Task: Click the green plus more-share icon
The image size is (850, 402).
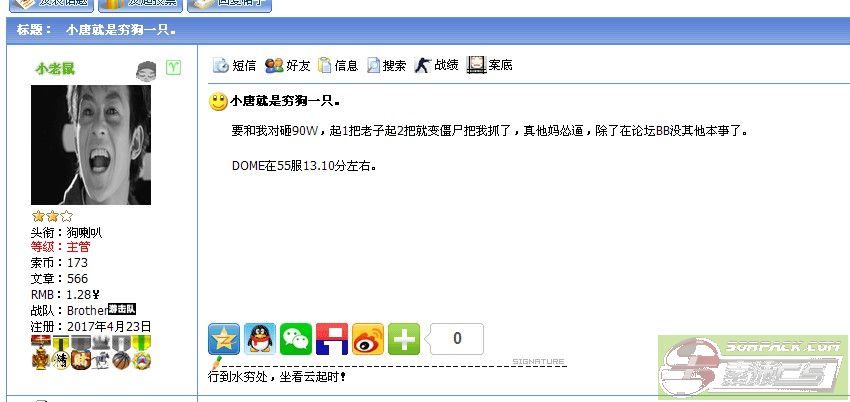Action: (x=404, y=339)
